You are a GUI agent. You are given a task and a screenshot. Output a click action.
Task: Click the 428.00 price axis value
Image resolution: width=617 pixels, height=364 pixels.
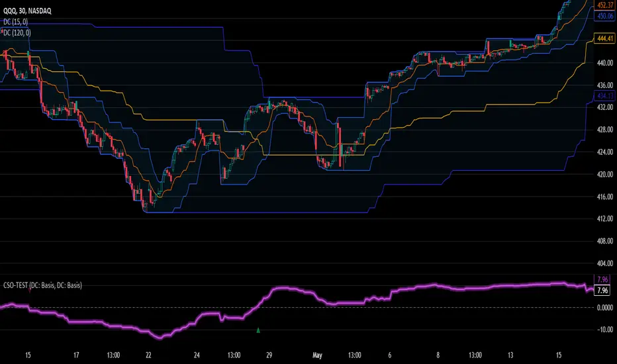tap(605, 130)
